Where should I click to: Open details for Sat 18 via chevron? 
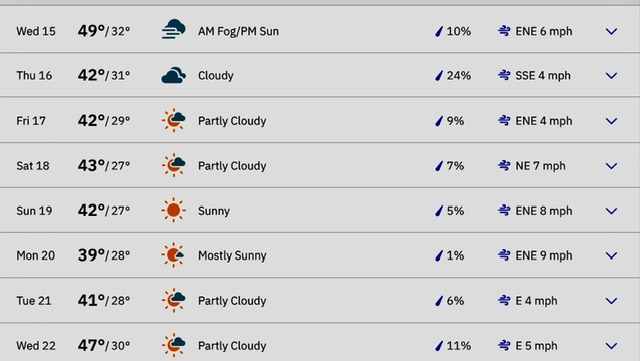coord(611,166)
